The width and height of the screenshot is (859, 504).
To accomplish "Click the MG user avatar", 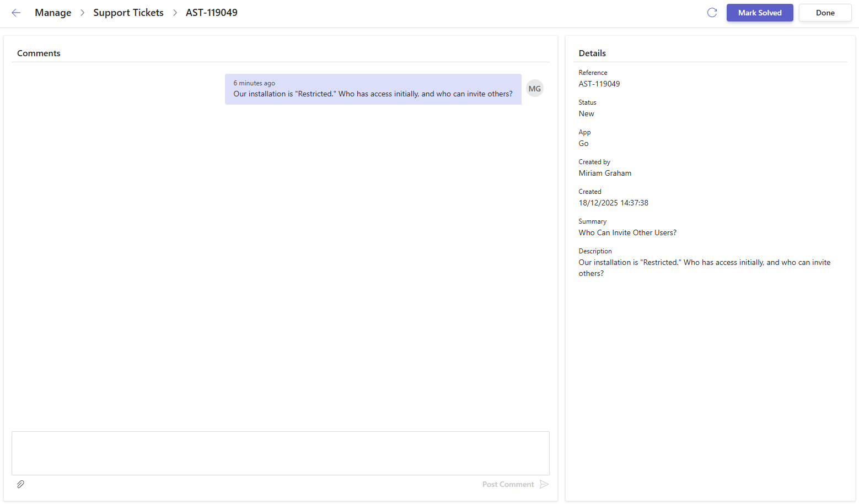I will tap(534, 89).
